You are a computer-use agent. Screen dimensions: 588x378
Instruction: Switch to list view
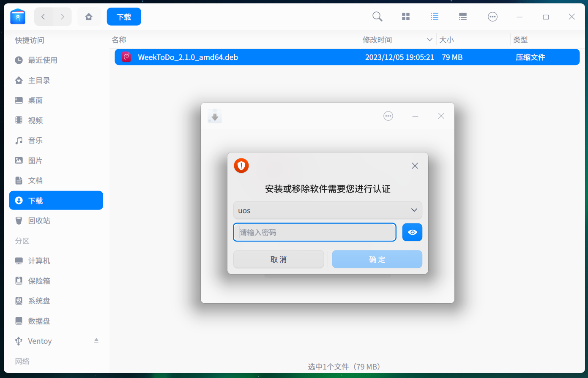[435, 17]
